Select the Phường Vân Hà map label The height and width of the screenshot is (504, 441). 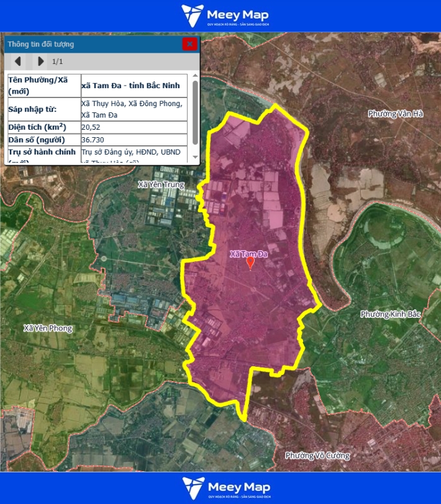pos(395,114)
